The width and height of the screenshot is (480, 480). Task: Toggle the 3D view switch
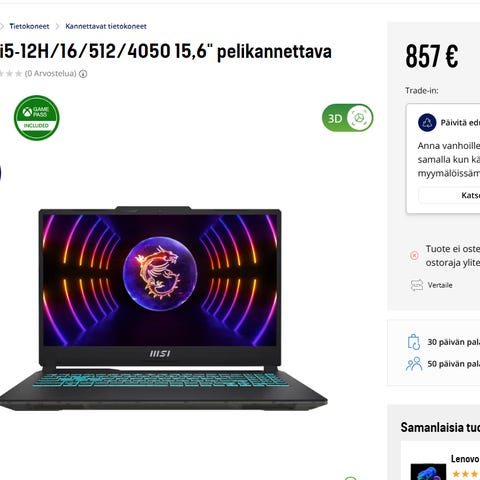pyautogui.click(x=347, y=118)
